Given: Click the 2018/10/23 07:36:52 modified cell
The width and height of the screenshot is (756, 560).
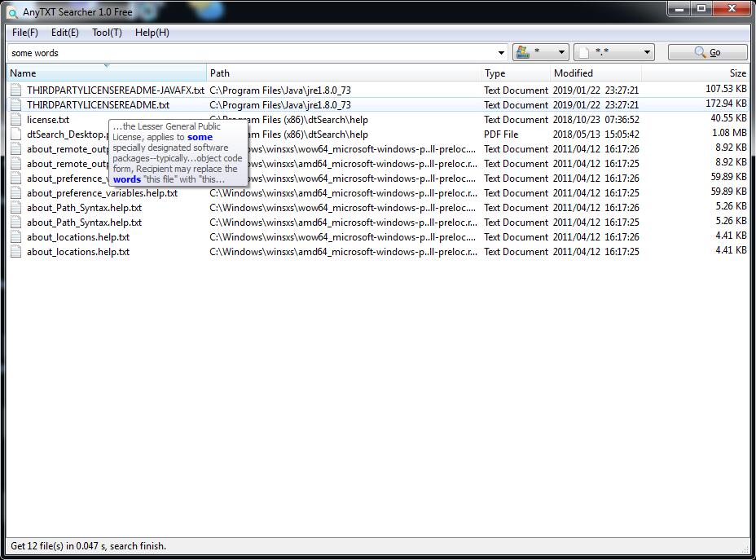Looking at the screenshot, I should [596, 120].
